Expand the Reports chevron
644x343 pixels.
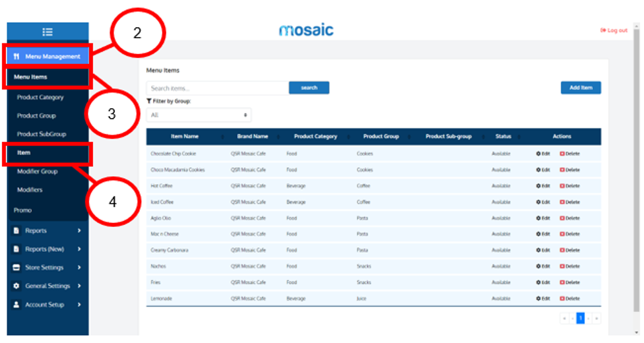pos(79,231)
